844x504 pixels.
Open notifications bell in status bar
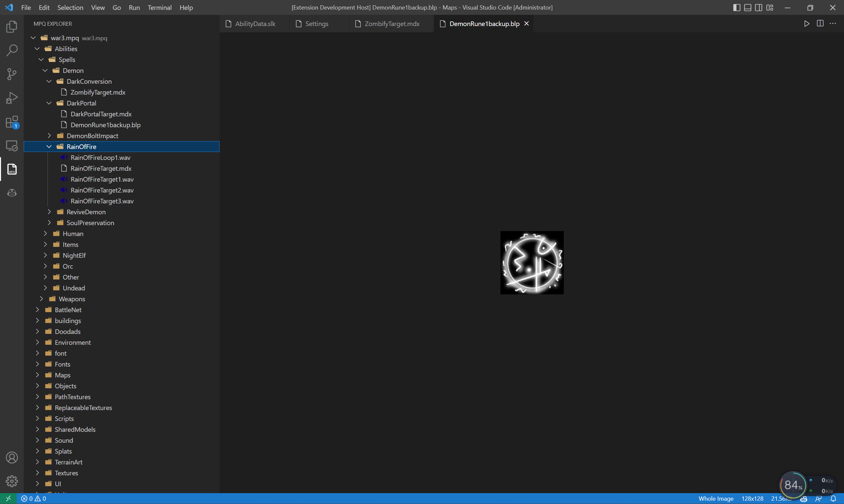(x=833, y=499)
